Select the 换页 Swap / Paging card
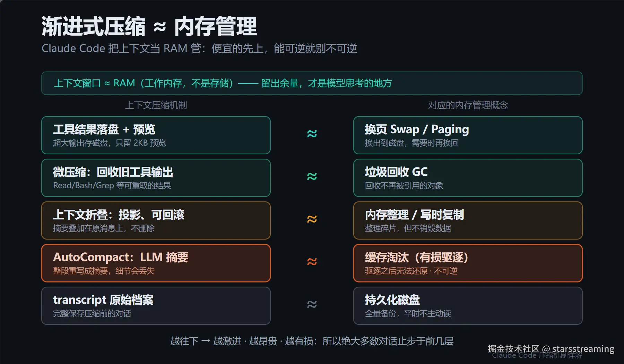 point(468,135)
